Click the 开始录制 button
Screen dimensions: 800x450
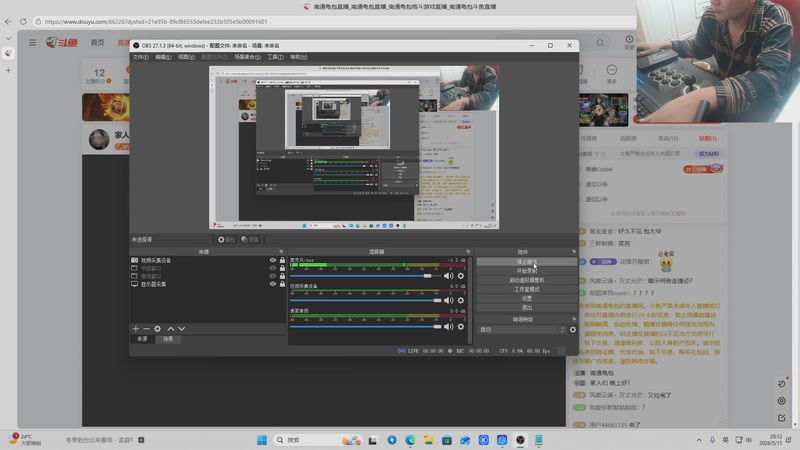(527, 271)
